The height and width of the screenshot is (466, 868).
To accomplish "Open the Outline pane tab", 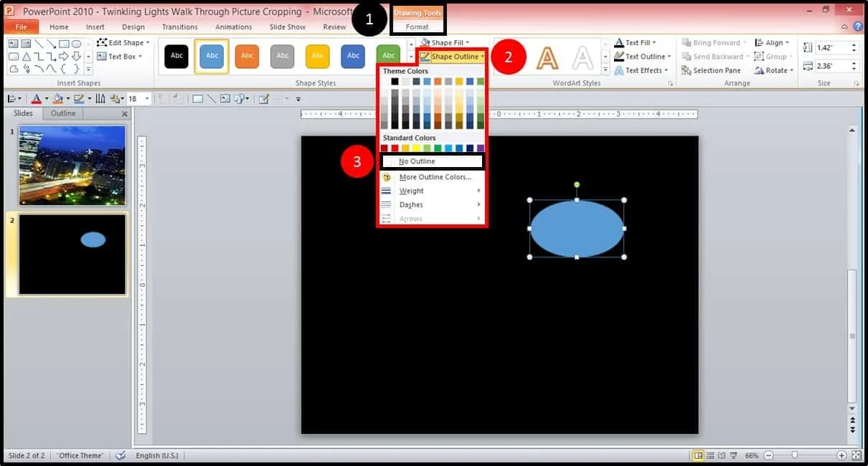I will (63, 114).
